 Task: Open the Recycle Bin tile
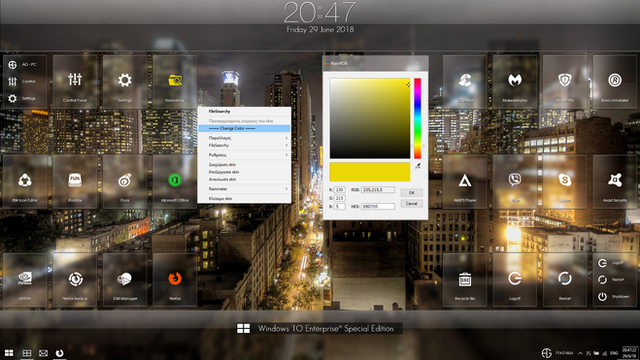point(465,280)
